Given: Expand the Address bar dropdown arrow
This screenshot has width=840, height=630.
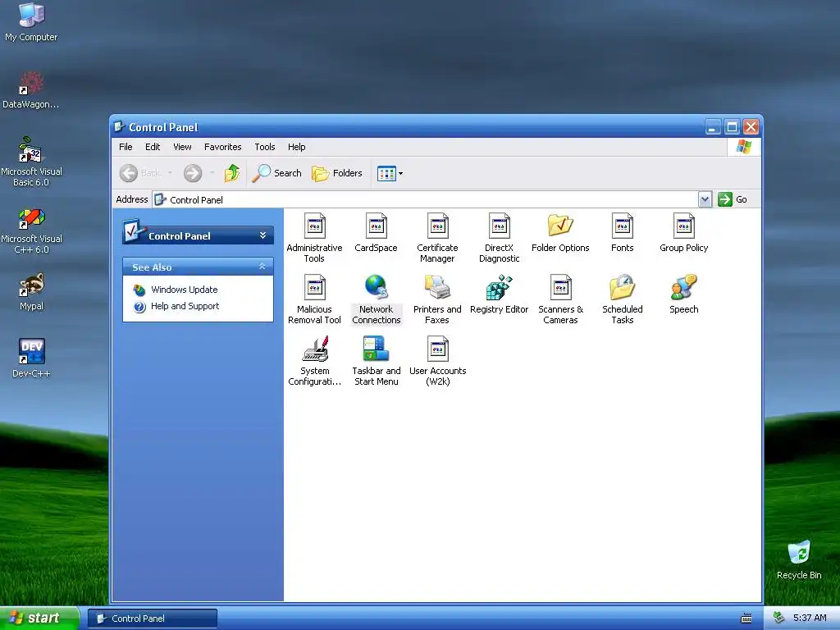Looking at the screenshot, I should [x=705, y=199].
